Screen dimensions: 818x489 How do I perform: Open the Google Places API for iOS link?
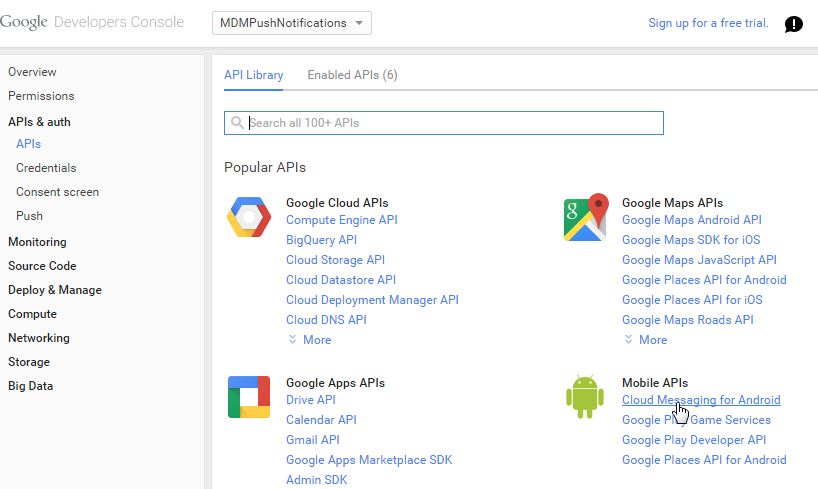click(692, 300)
